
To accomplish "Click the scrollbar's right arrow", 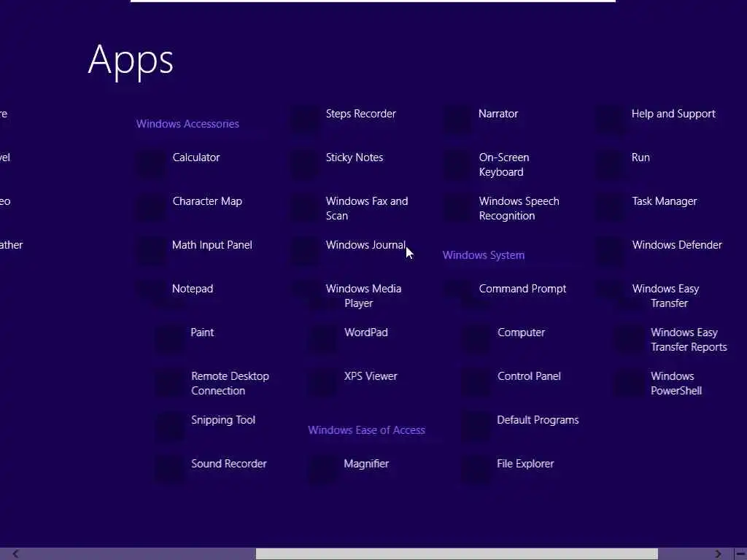I will pyautogui.click(x=718, y=554).
